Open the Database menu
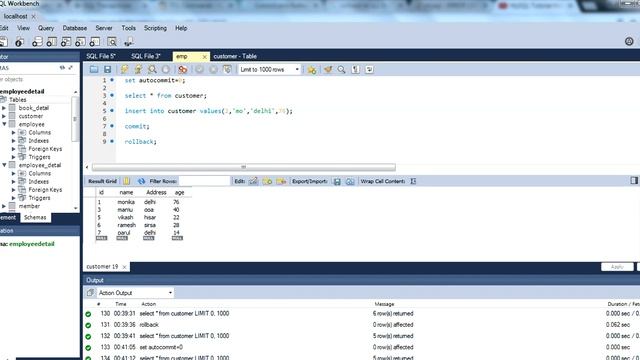 coord(75,28)
